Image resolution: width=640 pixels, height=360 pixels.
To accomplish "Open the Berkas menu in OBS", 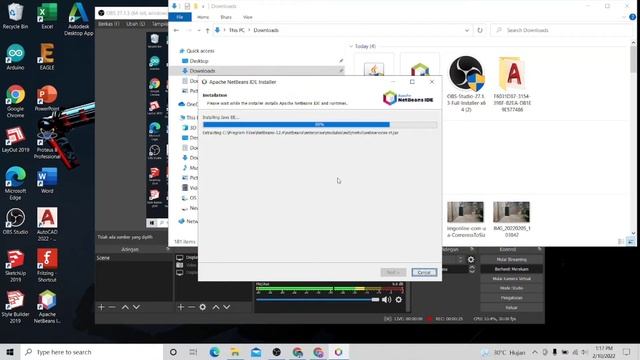I will click(108, 24).
